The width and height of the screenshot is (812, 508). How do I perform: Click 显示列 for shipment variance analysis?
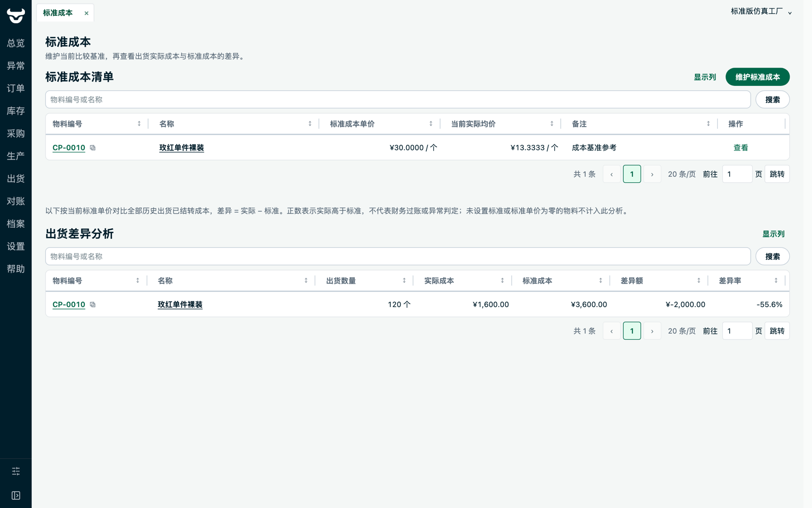click(x=773, y=234)
